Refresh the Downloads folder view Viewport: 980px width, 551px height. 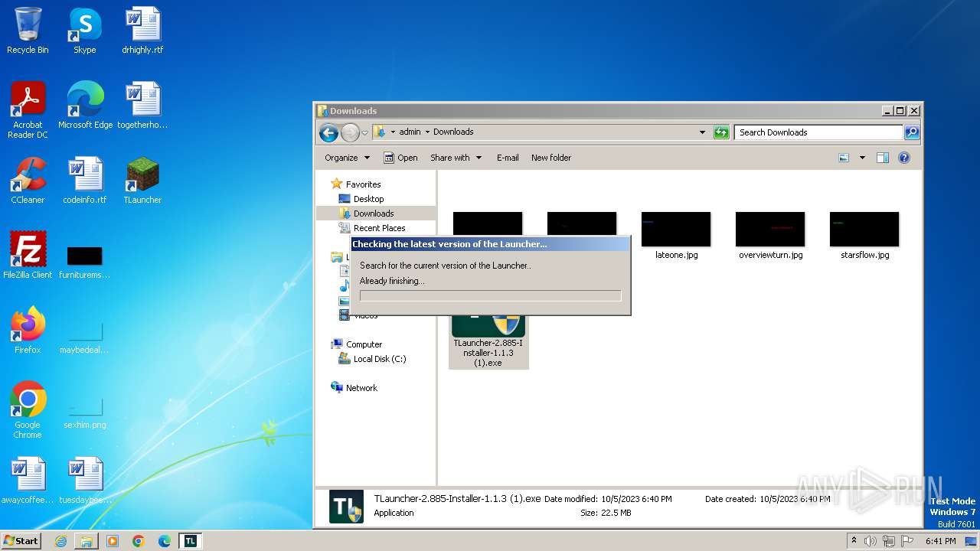coord(721,132)
